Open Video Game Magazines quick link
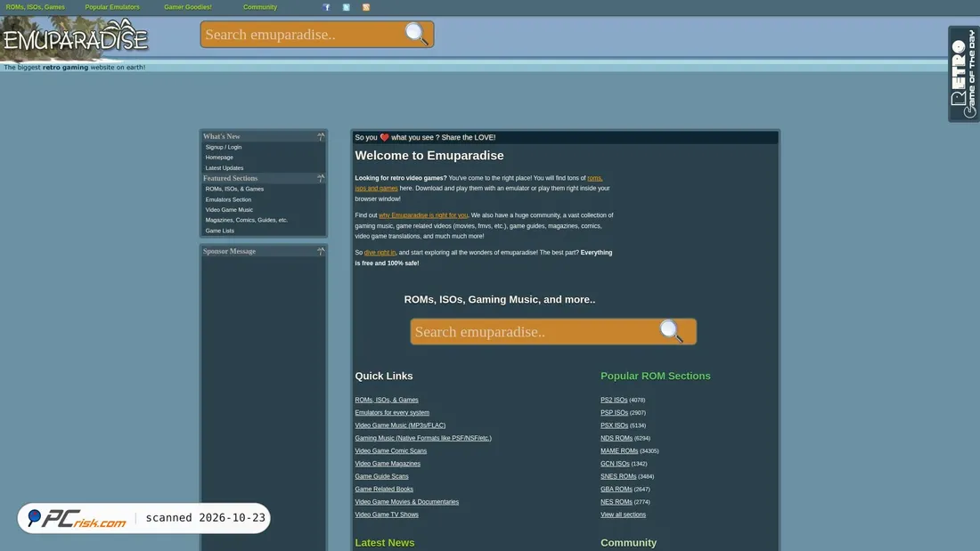The height and width of the screenshot is (551, 980). 388,464
